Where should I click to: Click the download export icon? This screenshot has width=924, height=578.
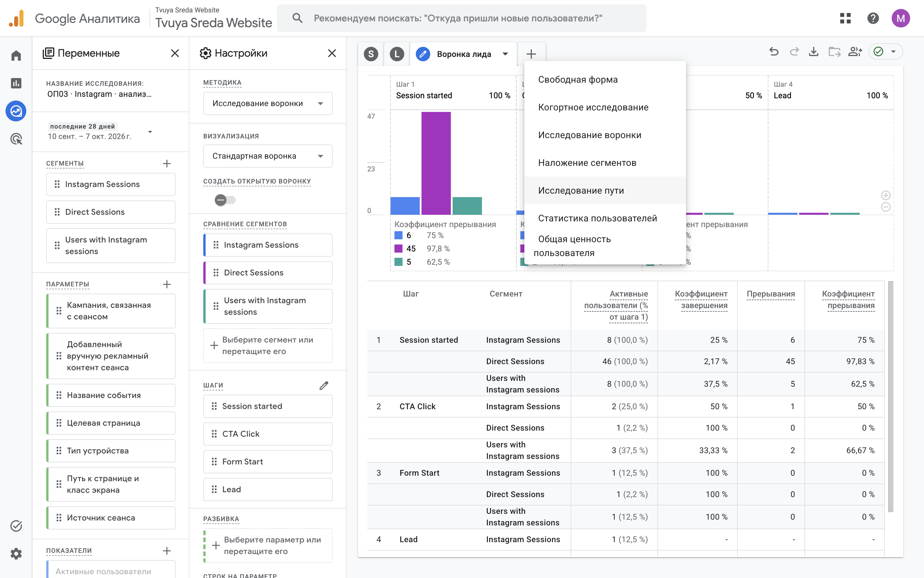tap(814, 52)
